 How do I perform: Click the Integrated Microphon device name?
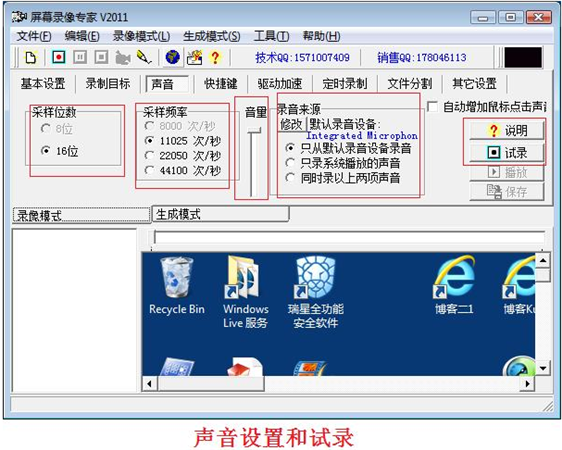point(362,135)
